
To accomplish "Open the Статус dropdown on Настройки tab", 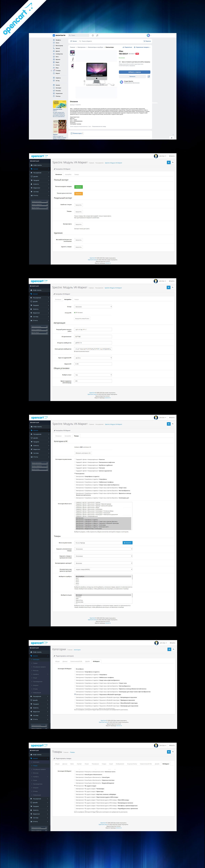I will [x=93, y=307].
